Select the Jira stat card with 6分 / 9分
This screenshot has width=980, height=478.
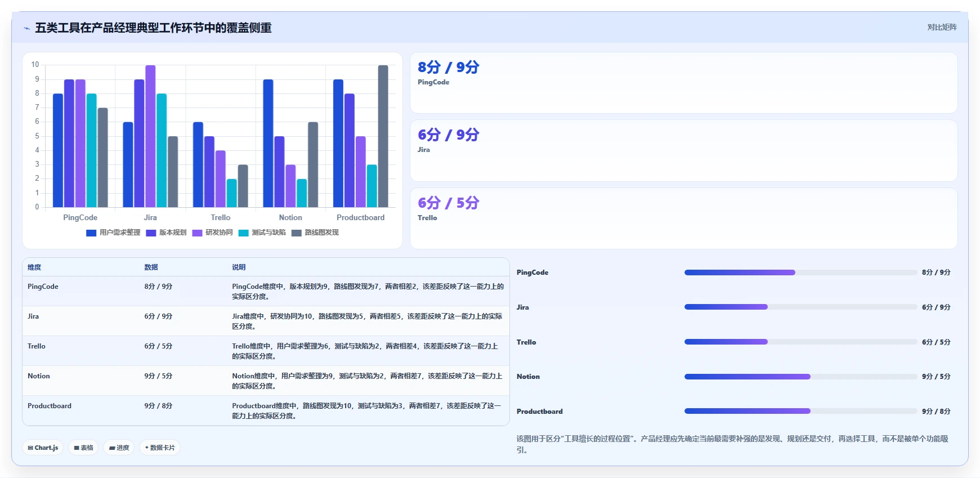click(683, 150)
